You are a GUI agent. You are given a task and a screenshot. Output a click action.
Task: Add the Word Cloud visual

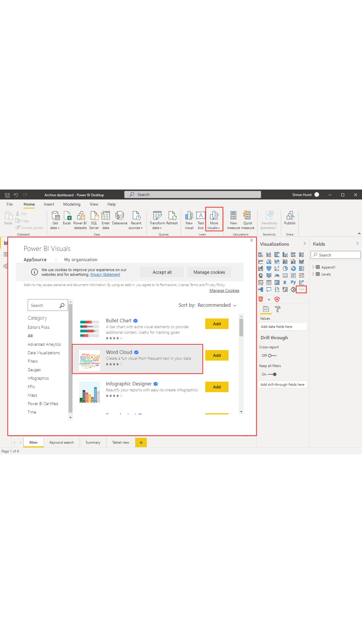216,355
